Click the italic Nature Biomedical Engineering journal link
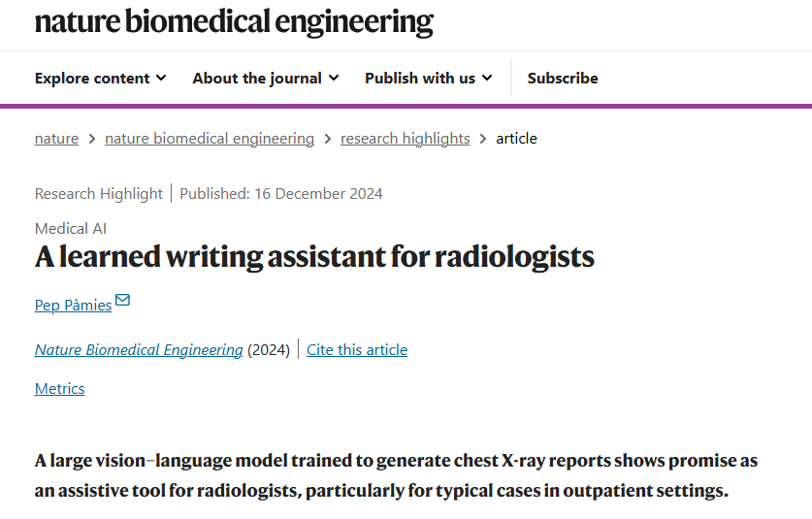The width and height of the screenshot is (812, 519). 139,350
